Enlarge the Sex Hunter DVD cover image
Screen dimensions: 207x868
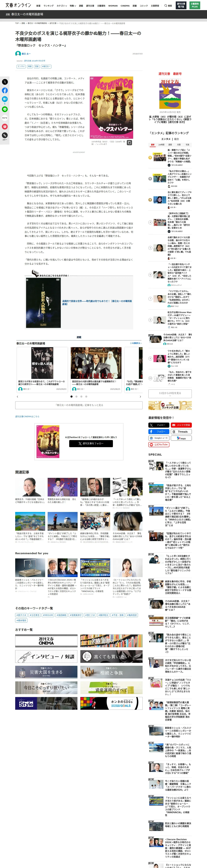click(x=111, y=107)
